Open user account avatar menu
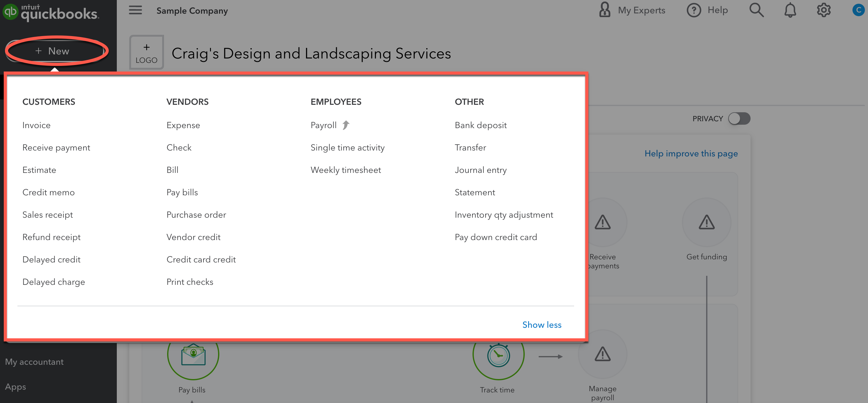Image resolution: width=868 pixels, height=403 pixels. 858,10
